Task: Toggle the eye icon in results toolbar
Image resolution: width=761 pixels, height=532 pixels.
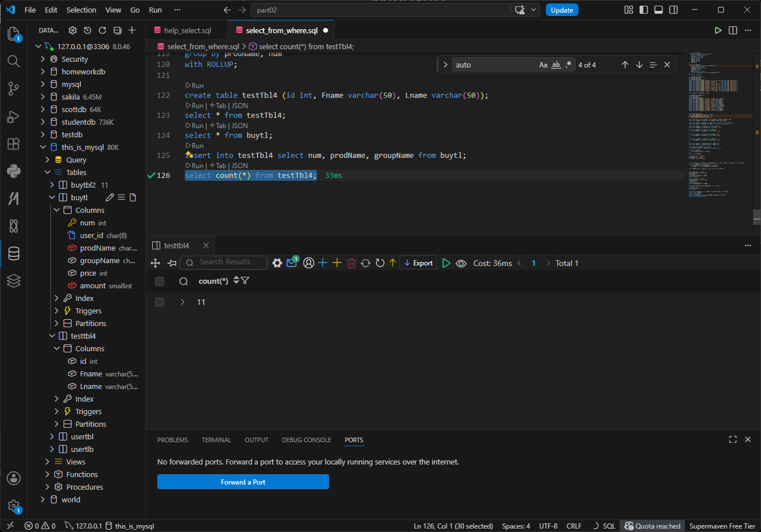Action: click(x=461, y=263)
